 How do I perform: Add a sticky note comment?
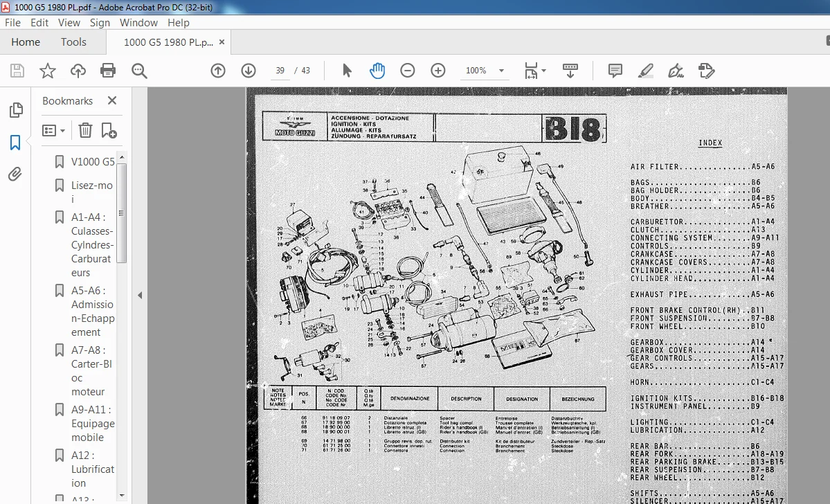tap(615, 71)
